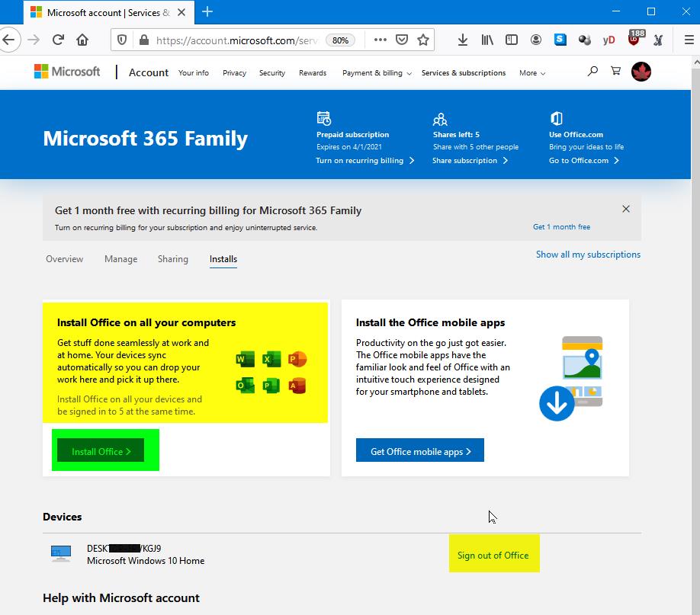Viewport: 700px width, 615px height.
Task: Save page to Pocket icon
Action: [402, 40]
